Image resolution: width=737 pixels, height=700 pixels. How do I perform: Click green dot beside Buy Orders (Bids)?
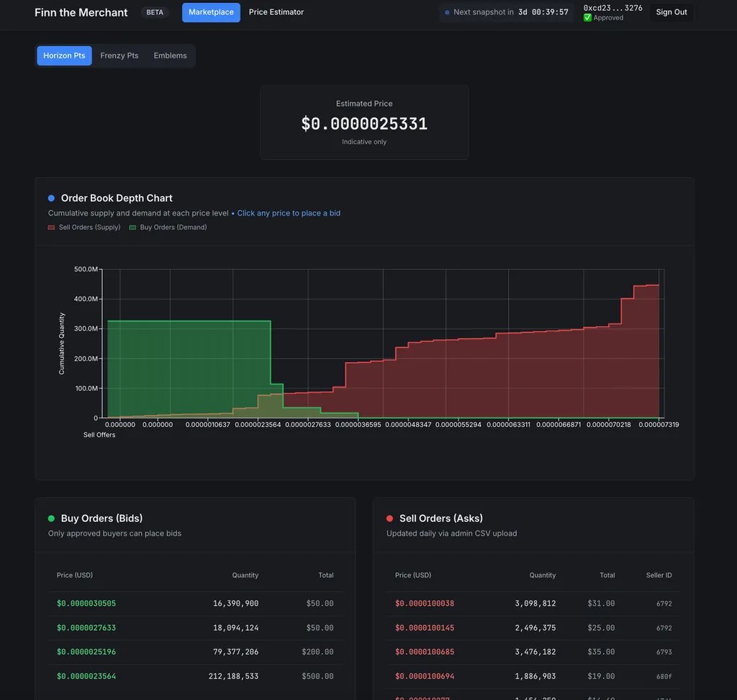tap(51, 519)
